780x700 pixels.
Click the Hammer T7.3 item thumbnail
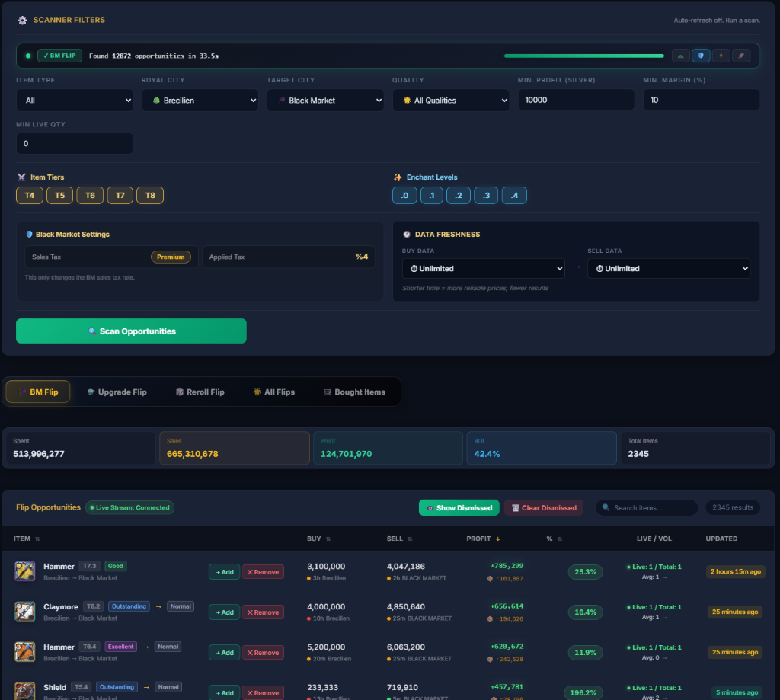pyautogui.click(x=25, y=571)
